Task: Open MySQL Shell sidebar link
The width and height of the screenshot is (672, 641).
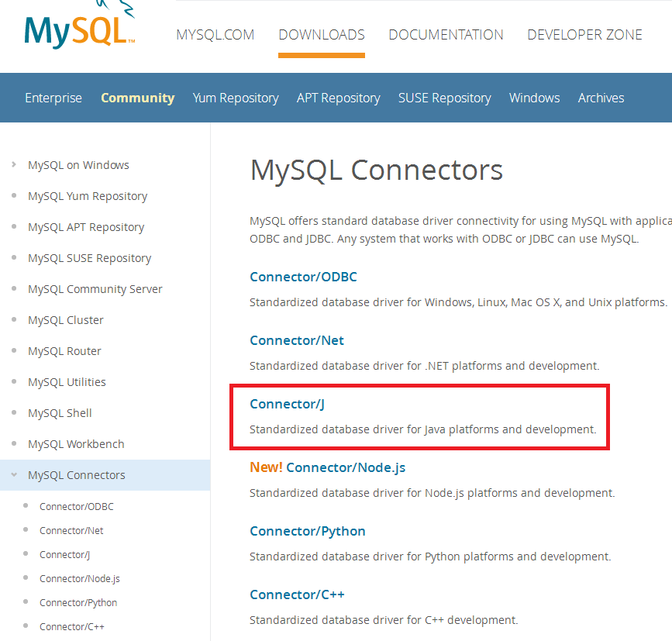Action: [x=60, y=413]
